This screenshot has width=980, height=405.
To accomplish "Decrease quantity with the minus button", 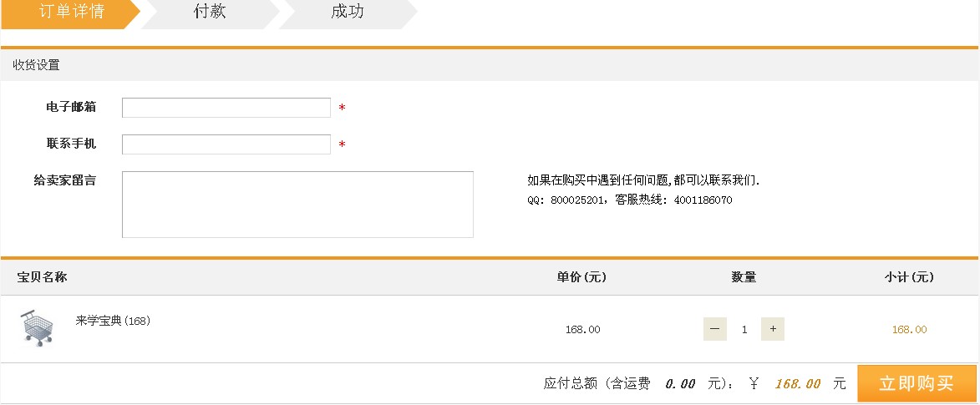I will coord(714,329).
